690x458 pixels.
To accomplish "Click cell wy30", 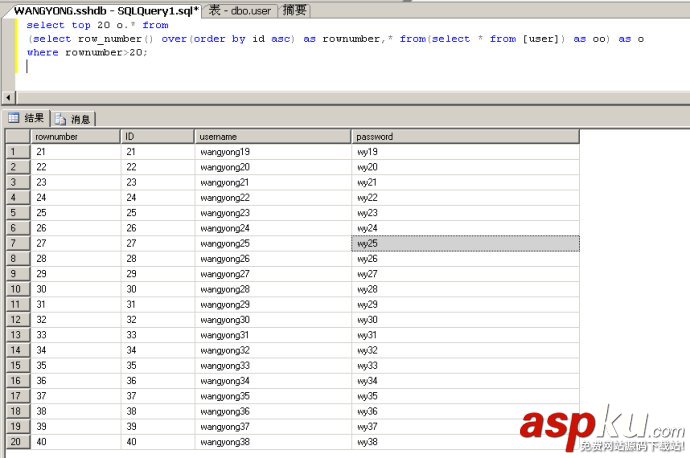I will pyautogui.click(x=465, y=320).
